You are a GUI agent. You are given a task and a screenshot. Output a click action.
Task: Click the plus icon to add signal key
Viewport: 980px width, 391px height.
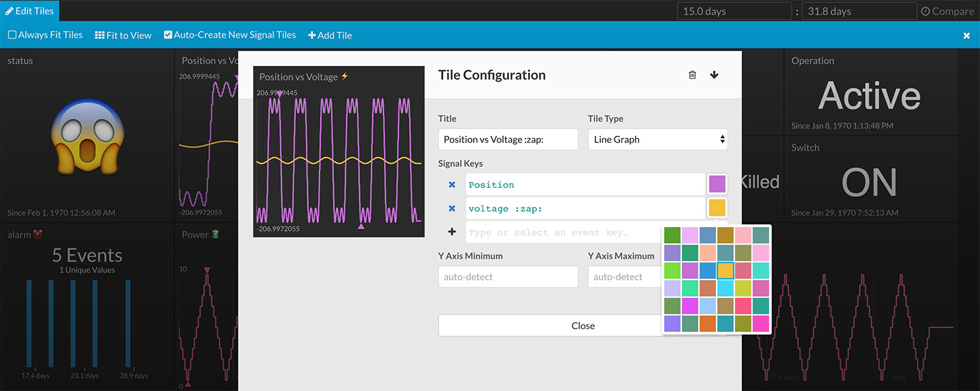(452, 232)
